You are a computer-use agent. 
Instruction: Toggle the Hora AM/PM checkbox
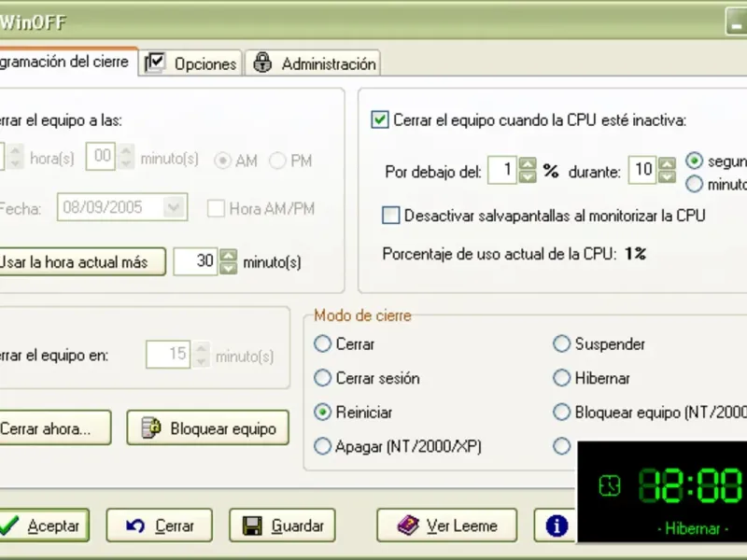(x=216, y=208)
